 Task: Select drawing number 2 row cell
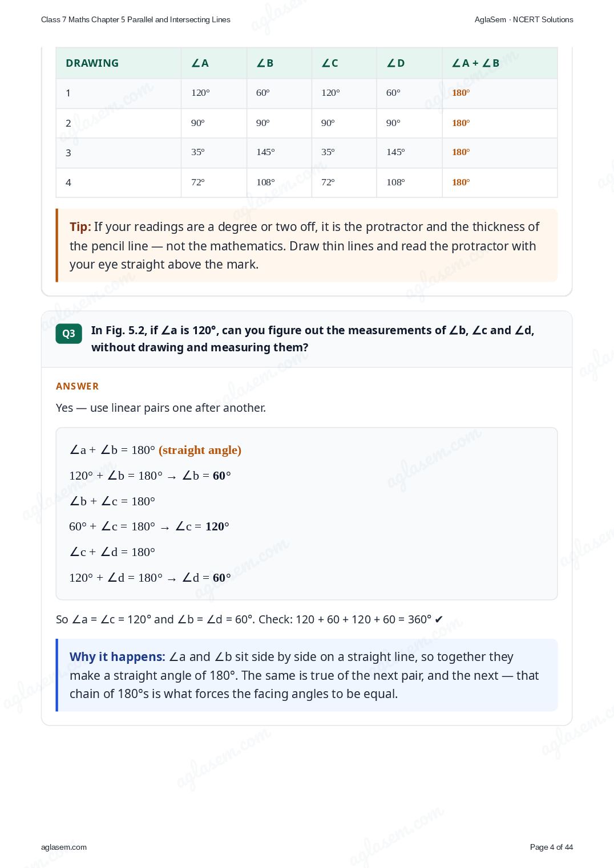point(119,123)
